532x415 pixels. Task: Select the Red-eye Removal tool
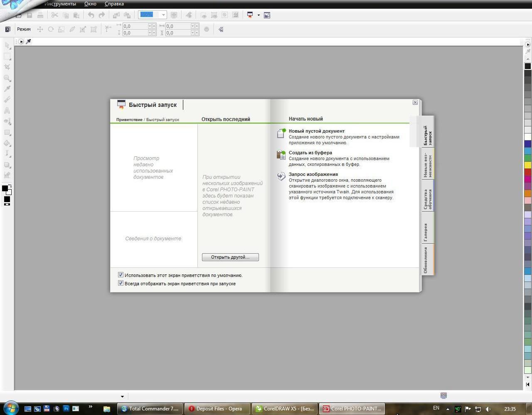(7, 121)
